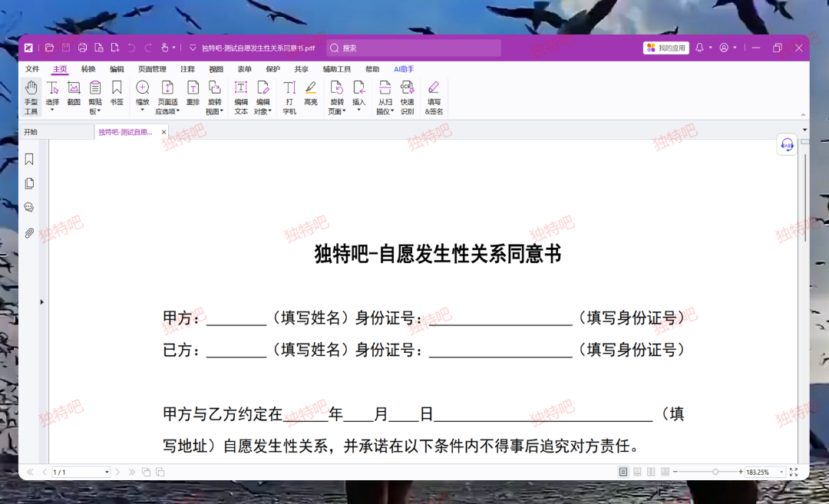Viewport: 829px width, 504px height.
Task: Open the zoom percentage dropdown
Action: click(x=781, y=473)
